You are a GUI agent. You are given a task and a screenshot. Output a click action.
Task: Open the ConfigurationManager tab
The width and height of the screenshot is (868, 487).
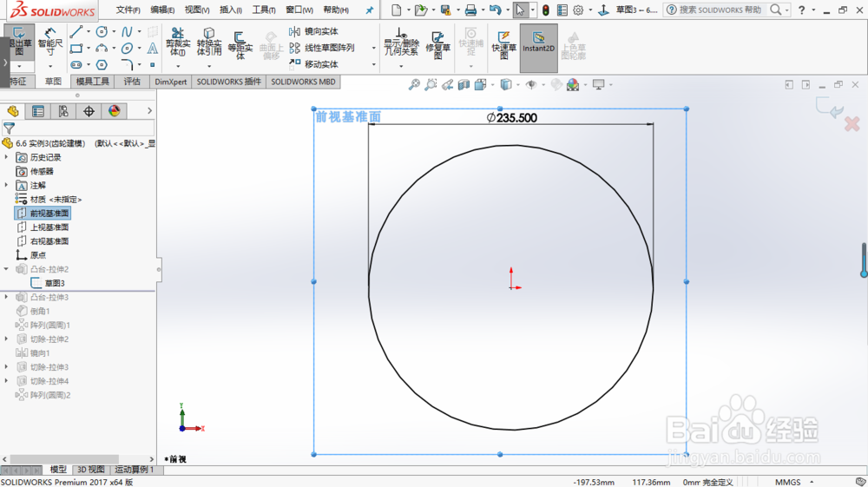[63, 111]
